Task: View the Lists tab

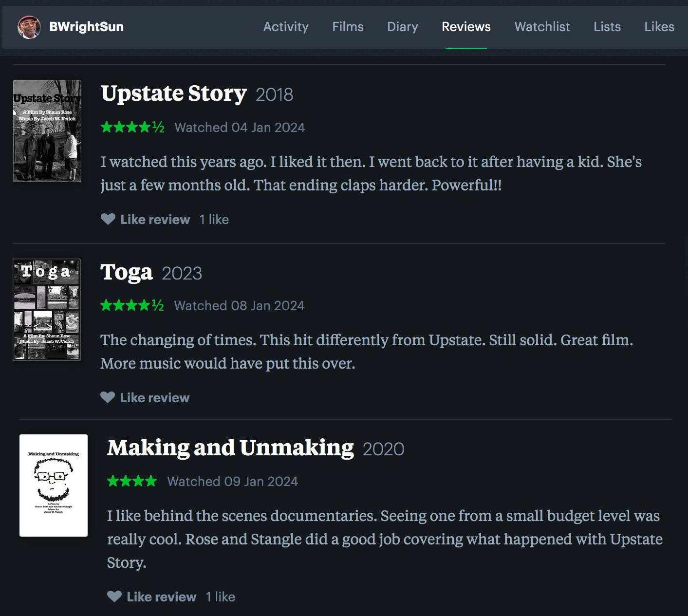Action: click(607, 27)
